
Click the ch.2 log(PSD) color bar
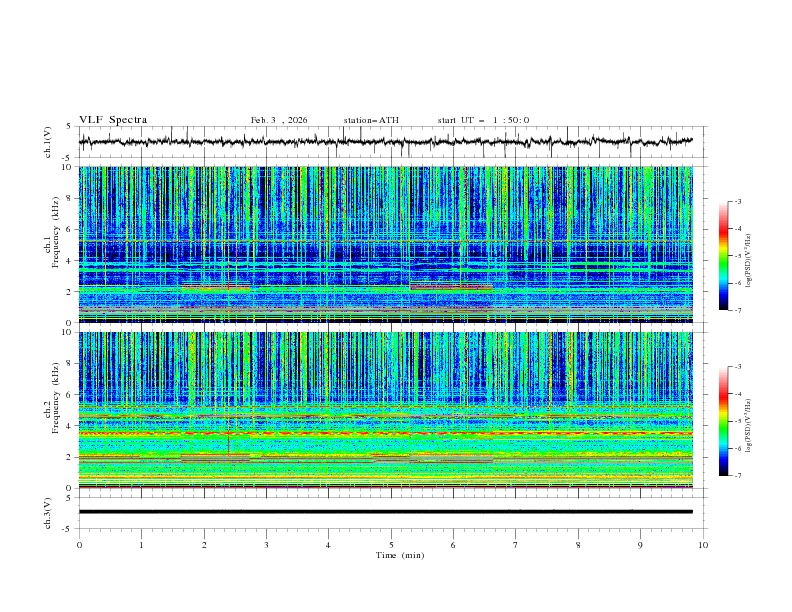(x=724, y=421)
